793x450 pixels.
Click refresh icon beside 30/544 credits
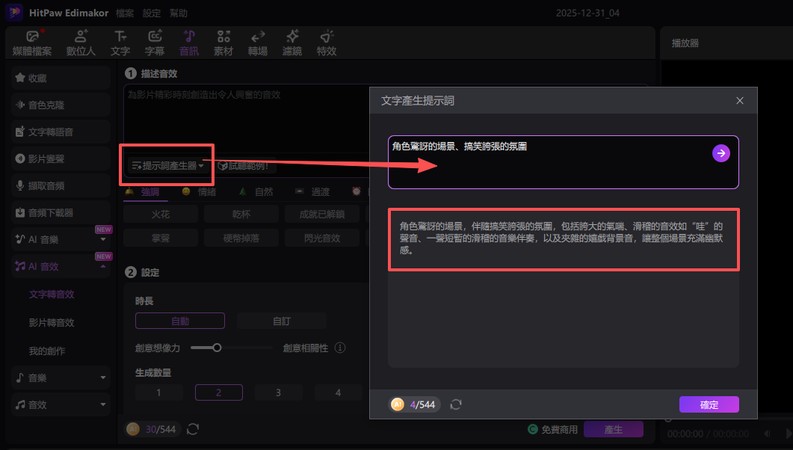(x=193, y=429)
